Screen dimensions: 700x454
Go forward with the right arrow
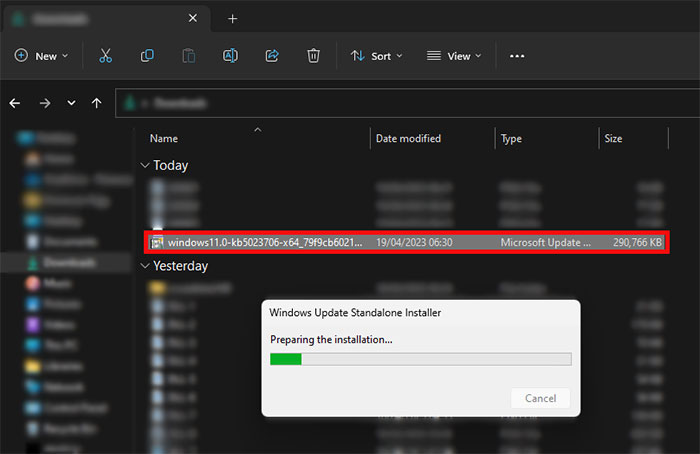tap(45, 104)
